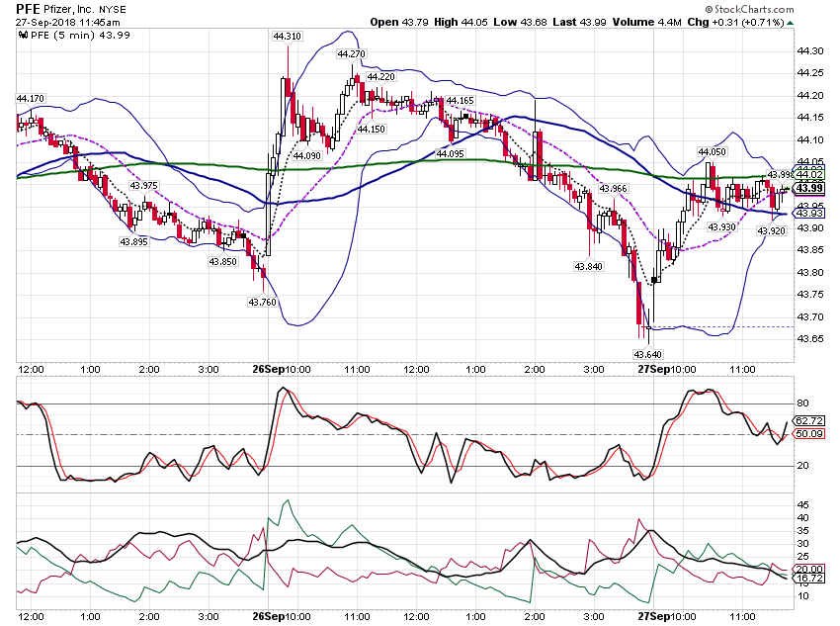Click the PFE Pfizer, Inc. NYSE title
The height and width of the screenshot is (626, 840).
point(71,9)
